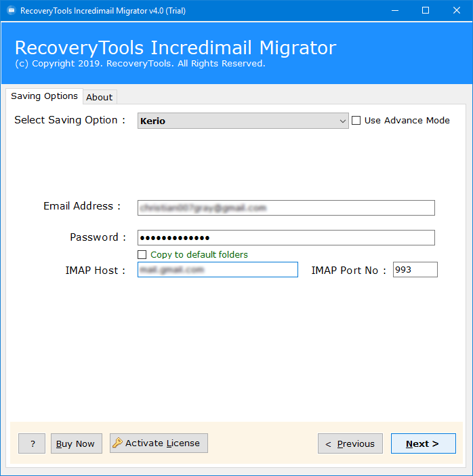Open help with the question mark button
The width and height of the screenshot is (473, 476).
(x=32, y=443)
